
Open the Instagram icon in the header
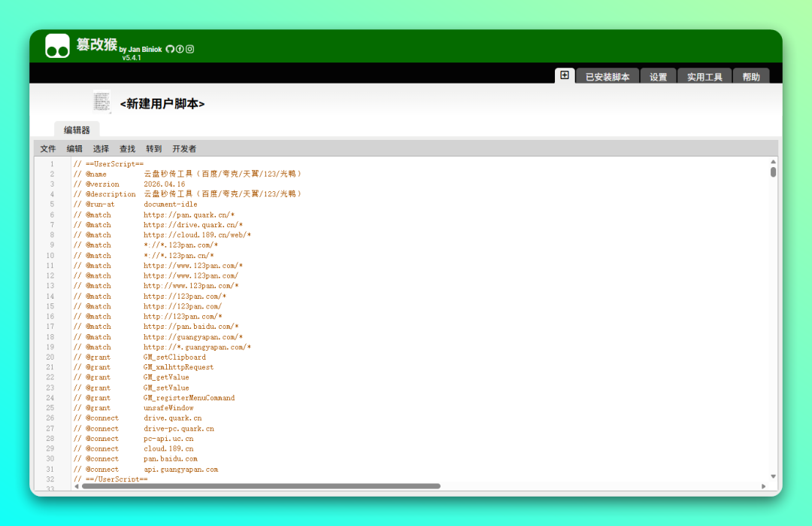click(190, 49)
